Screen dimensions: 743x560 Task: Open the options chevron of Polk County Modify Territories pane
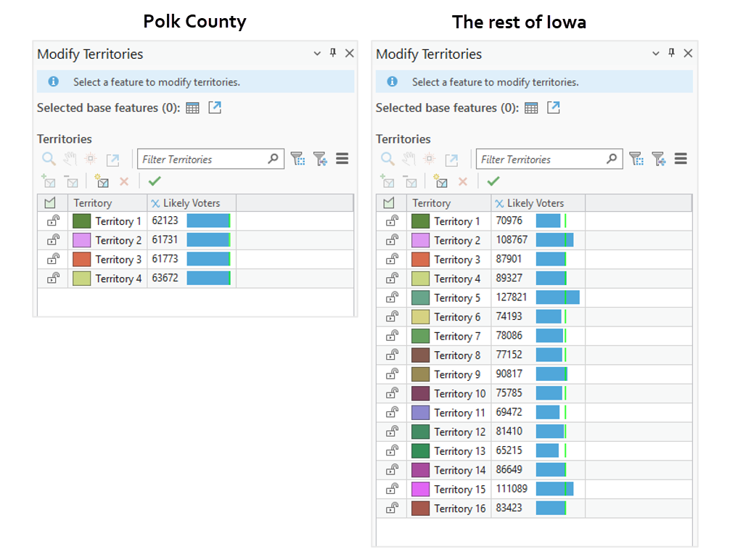click(x=317, y=54)
